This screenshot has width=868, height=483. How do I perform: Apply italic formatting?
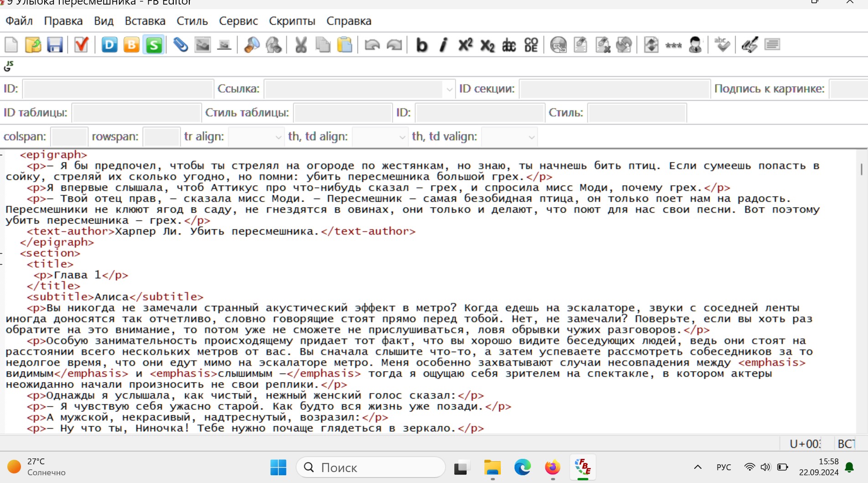[443, 45]
